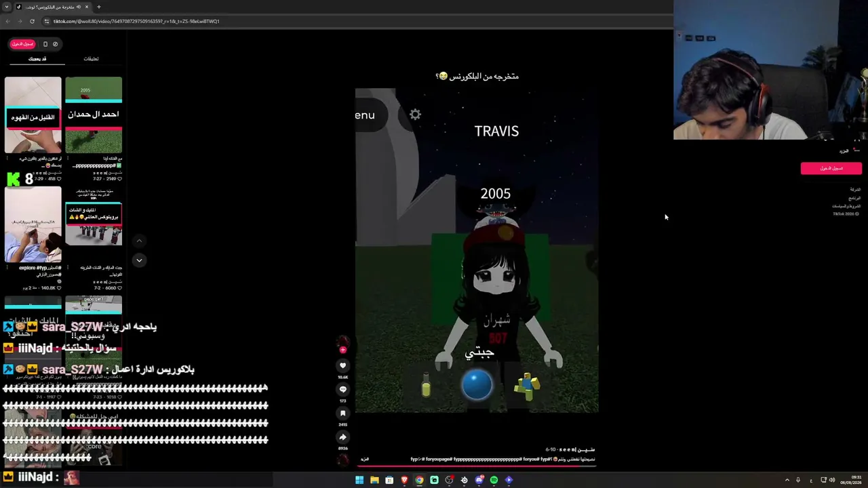
Task: Go to the previous video with up chevron
Action: coord(139,241)
